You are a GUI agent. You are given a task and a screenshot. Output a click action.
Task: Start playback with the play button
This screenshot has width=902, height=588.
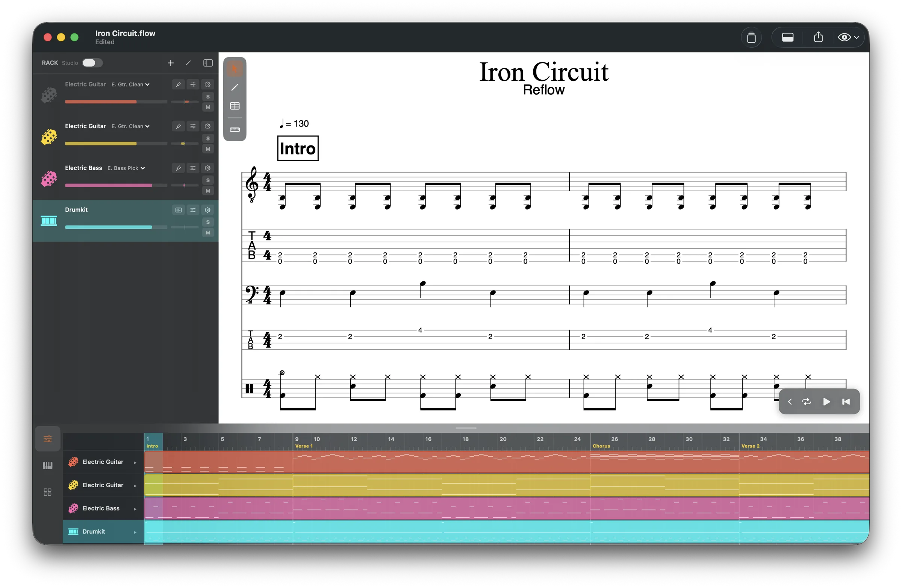(x=826, y=402)
